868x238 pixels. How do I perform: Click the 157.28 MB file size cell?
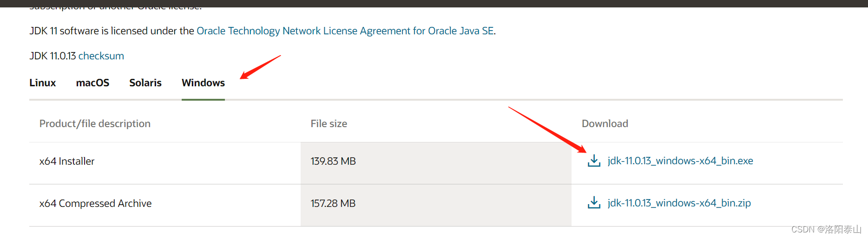click(x=333, y=204)
